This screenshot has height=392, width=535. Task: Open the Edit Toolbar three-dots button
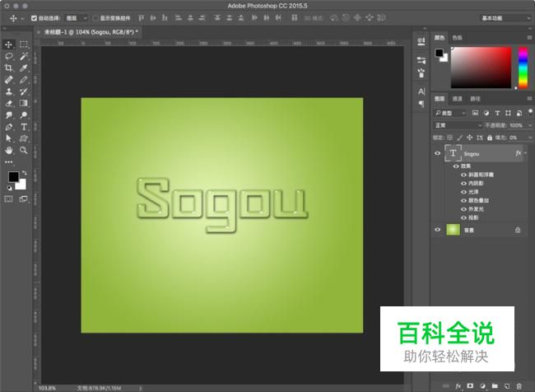8,162
